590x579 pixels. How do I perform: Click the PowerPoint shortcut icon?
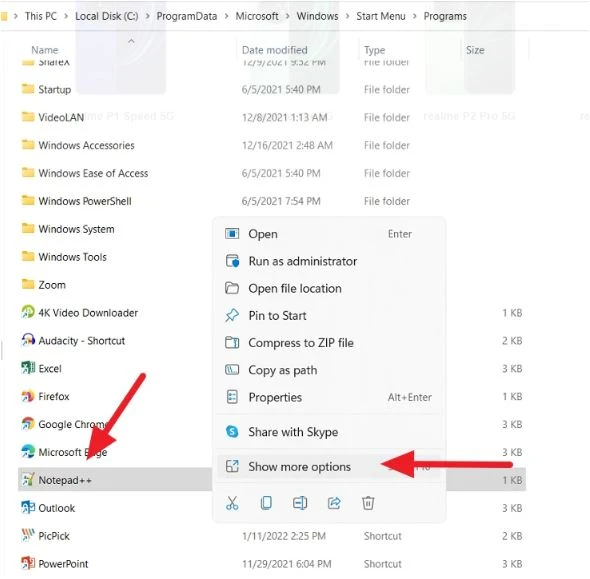(28, 563)
